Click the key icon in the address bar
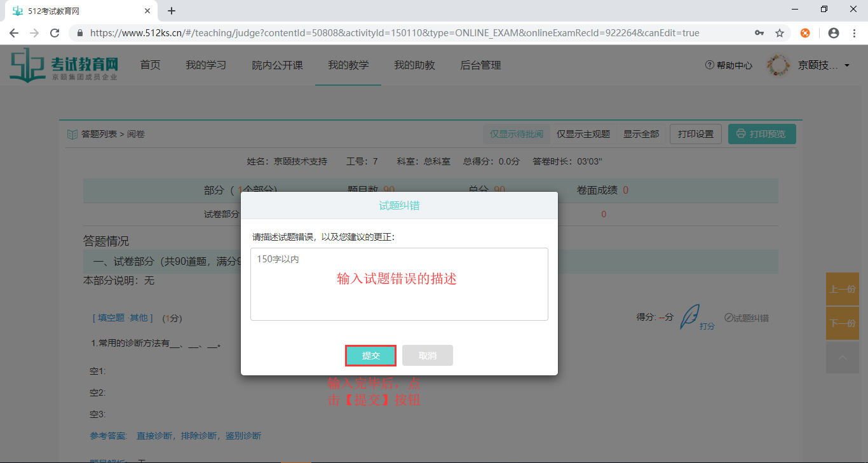Viewport: 868px width, 463px height. pyautogui.click(x=759, y=32)
